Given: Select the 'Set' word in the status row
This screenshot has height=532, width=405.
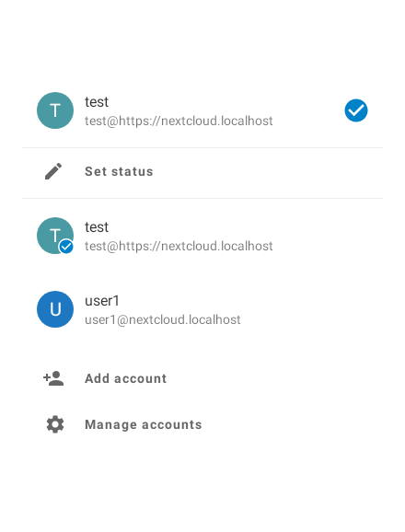Looking at the screenshot, I should [96, 171].
